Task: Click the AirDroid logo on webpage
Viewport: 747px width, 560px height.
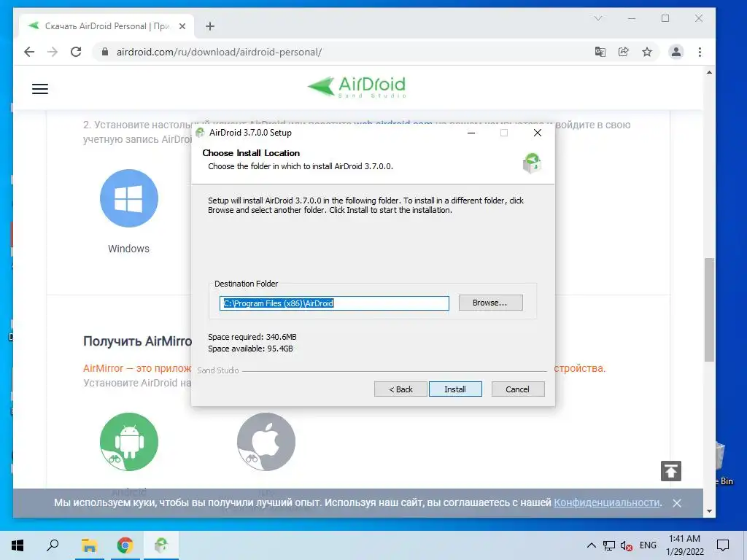Action: click(357, 87)
